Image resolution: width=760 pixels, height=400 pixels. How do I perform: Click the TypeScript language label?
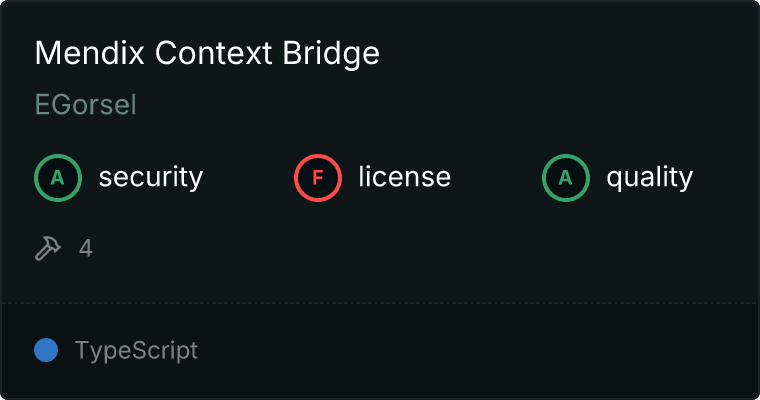(x=136, y=351)
